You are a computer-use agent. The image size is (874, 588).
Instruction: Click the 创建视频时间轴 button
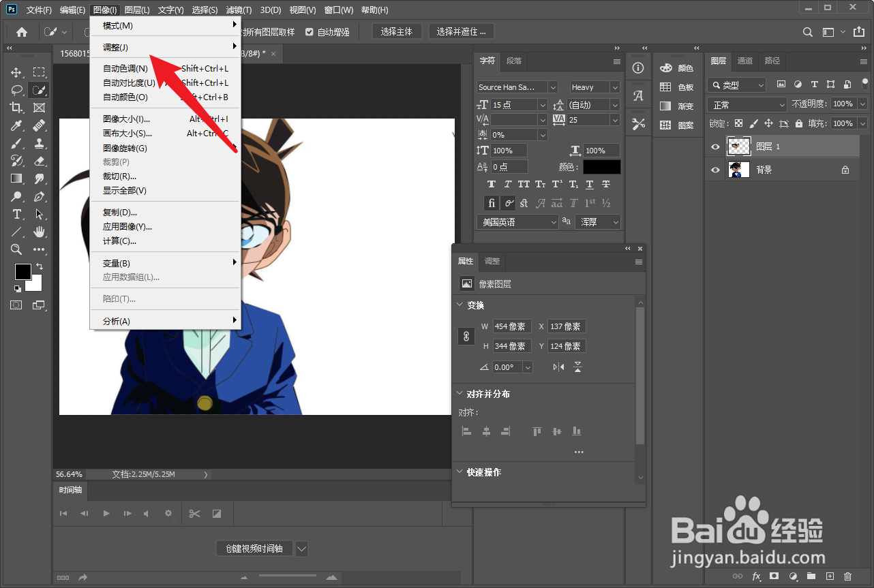[x=254, y=548]
